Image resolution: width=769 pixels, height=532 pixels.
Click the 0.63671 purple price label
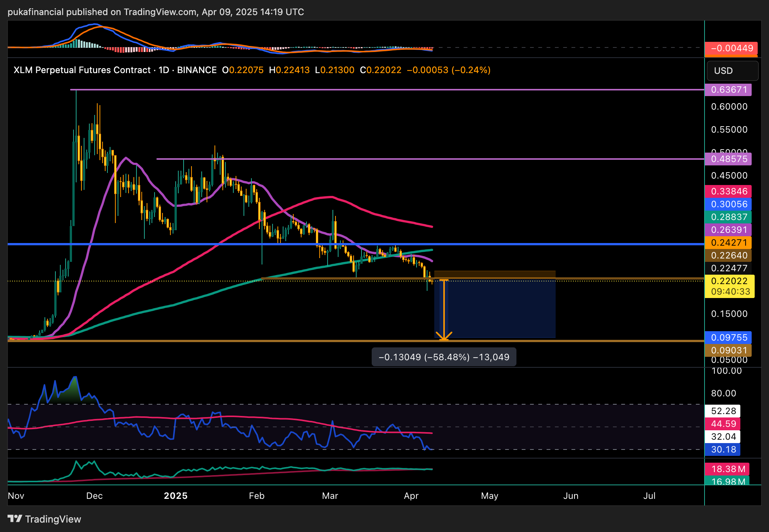coord(728,90)
